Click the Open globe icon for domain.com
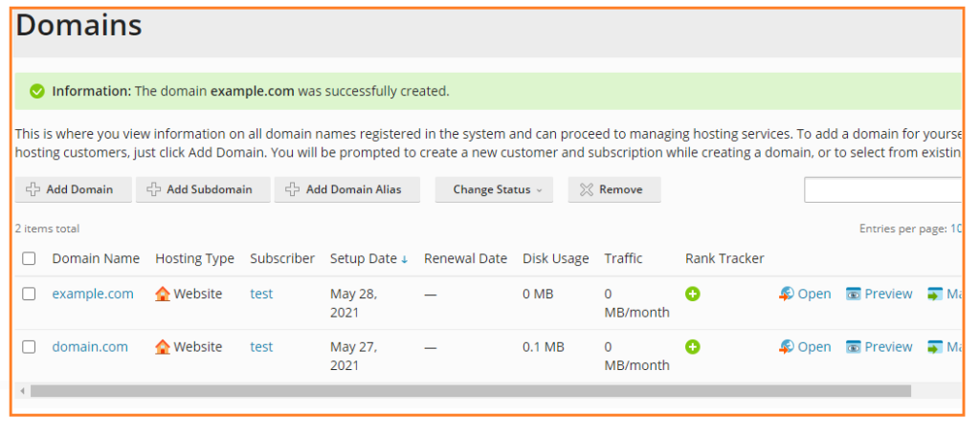Screen dimensions: 980x437 click(787, 347)
